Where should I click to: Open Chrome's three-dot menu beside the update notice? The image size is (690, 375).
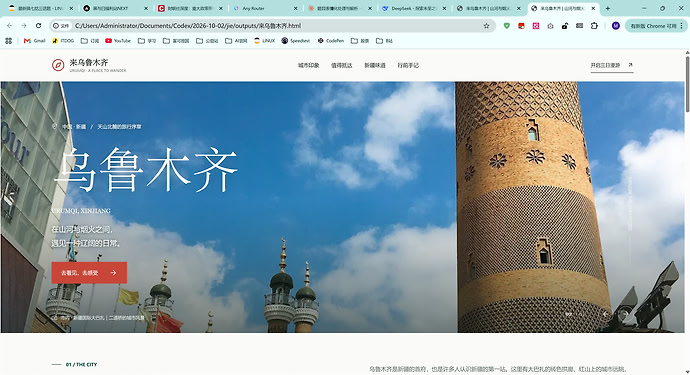click(x=682, y=26)
